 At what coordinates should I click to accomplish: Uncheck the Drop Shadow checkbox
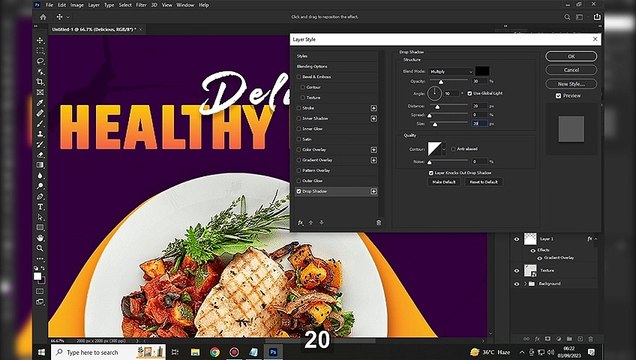(x=299, y=191)
